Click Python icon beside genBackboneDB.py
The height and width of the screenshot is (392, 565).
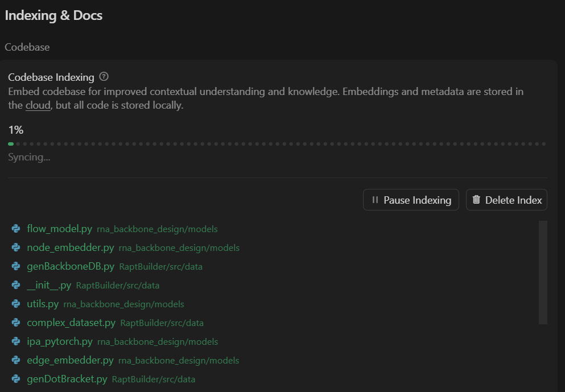(16, 266)
